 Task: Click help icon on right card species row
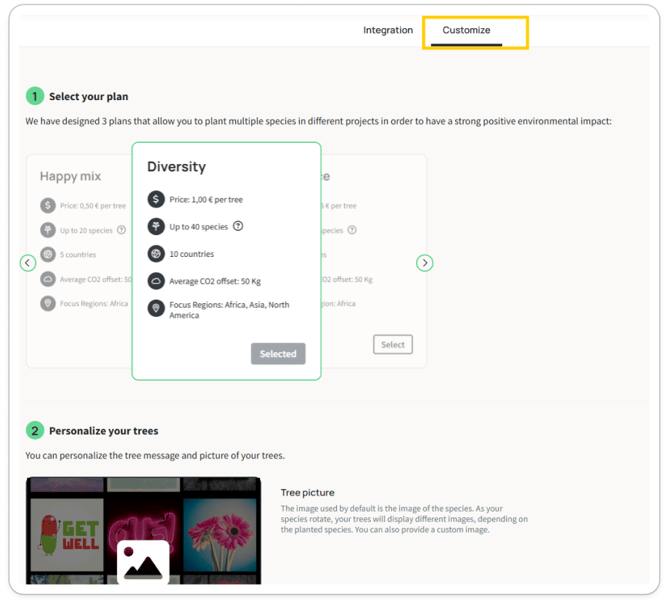coord(352,230)
